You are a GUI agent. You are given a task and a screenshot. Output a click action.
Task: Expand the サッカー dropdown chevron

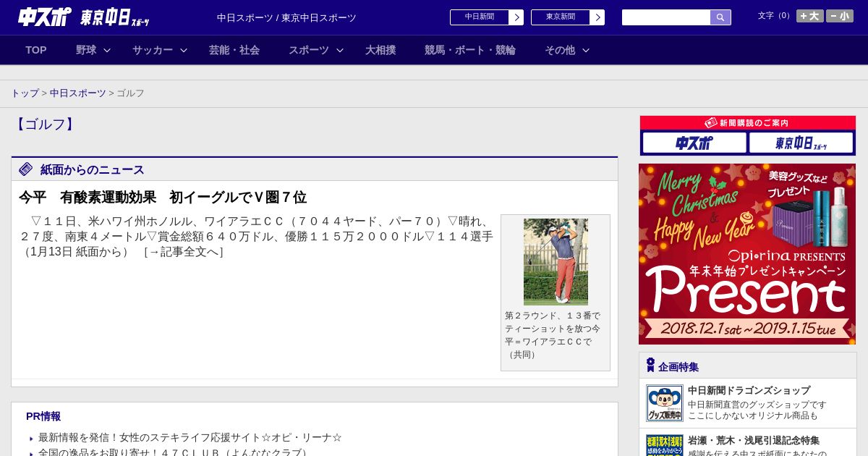(x=184, y=51)
